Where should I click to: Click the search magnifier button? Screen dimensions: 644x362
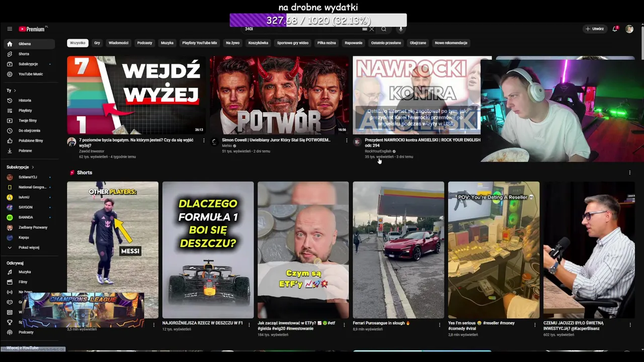click(384, 29)
